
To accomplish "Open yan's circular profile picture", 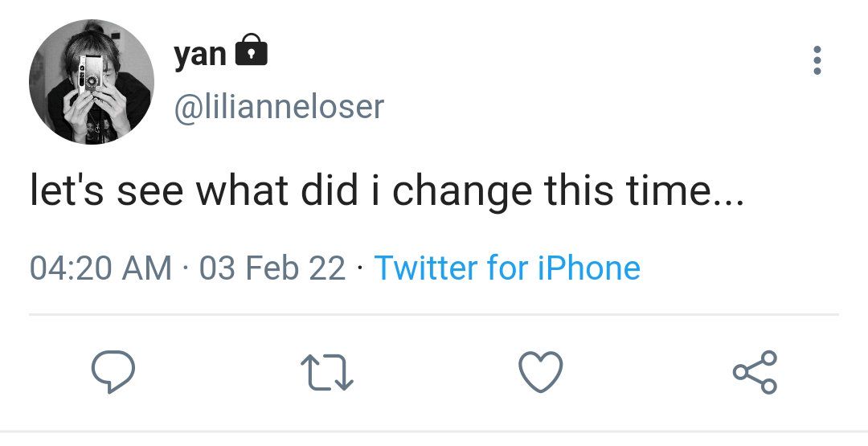I will point(92,82).
